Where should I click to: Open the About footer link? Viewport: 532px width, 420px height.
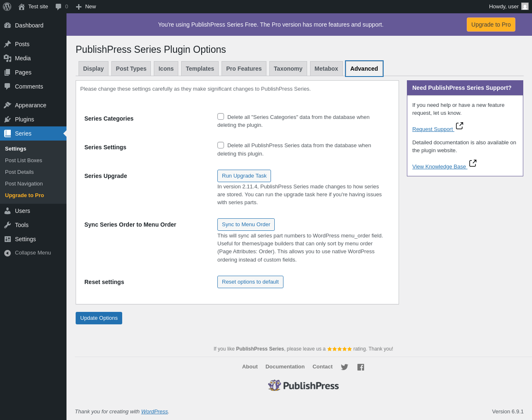(x=250, y=367)
